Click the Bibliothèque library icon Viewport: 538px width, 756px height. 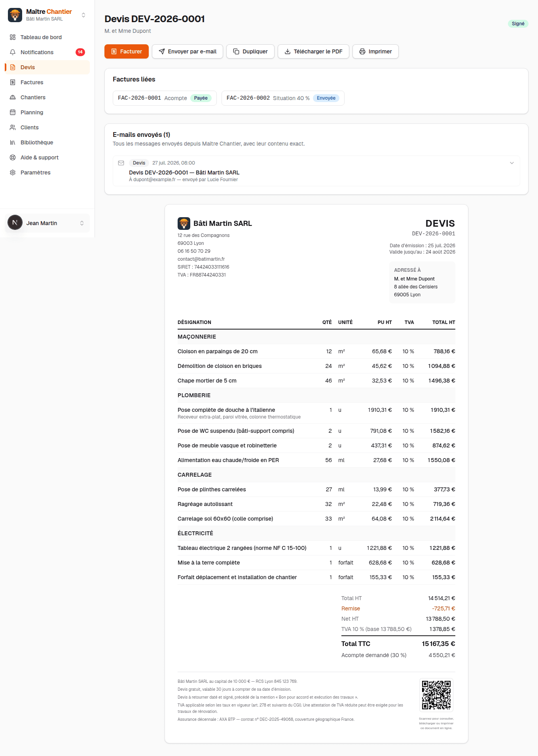point(13,142)
